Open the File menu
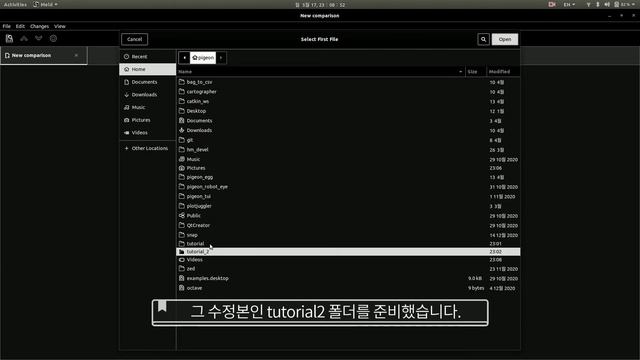 (x=7, y=26)
